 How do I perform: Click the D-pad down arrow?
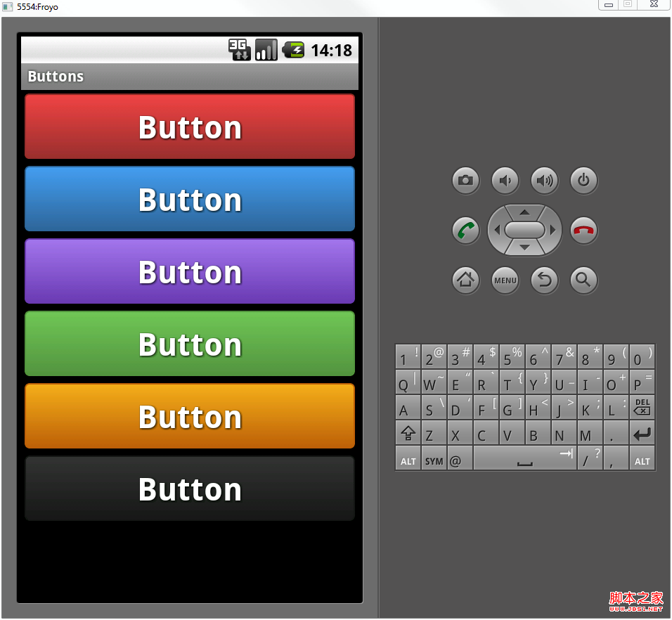[x=524, y=248]
